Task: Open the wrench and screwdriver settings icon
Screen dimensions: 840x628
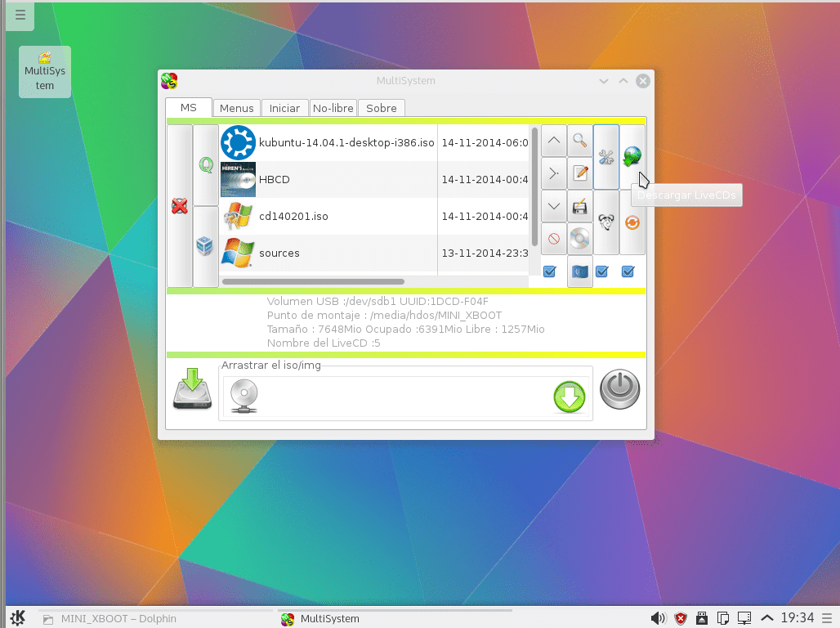Action: click(605, 157)
